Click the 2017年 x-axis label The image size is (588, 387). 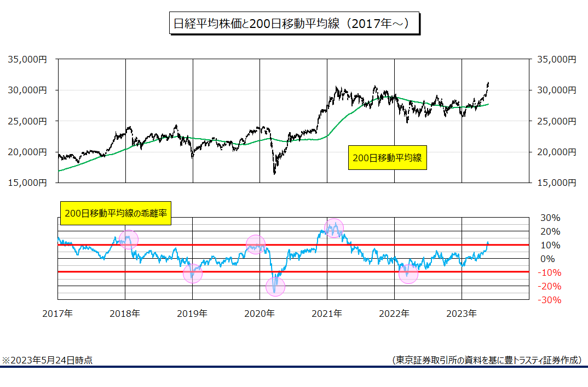coord(57,314)
